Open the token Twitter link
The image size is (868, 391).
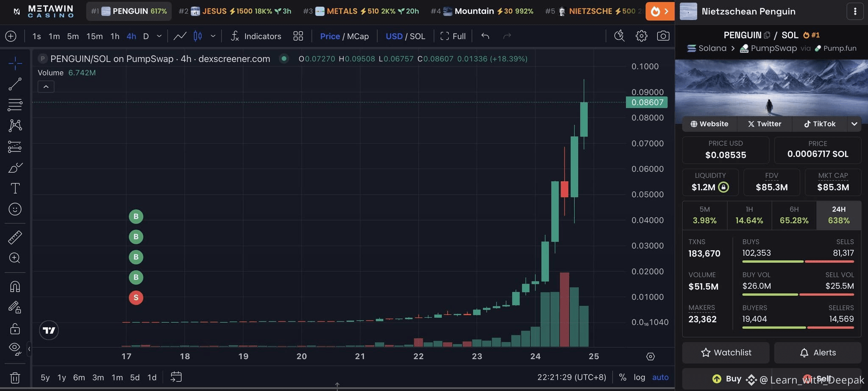(x=764, y=124)
